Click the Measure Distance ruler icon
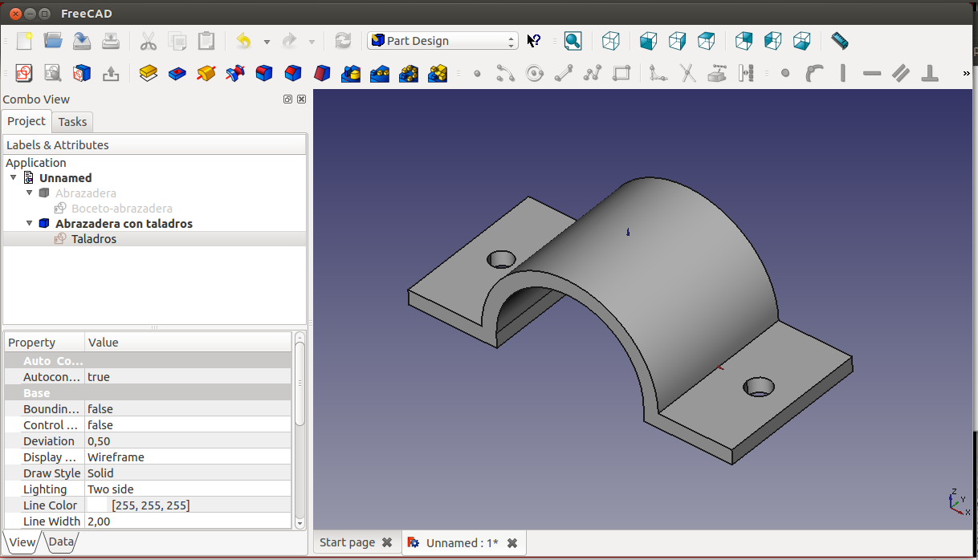The image size is (978, 560). [x=839, y=41]
